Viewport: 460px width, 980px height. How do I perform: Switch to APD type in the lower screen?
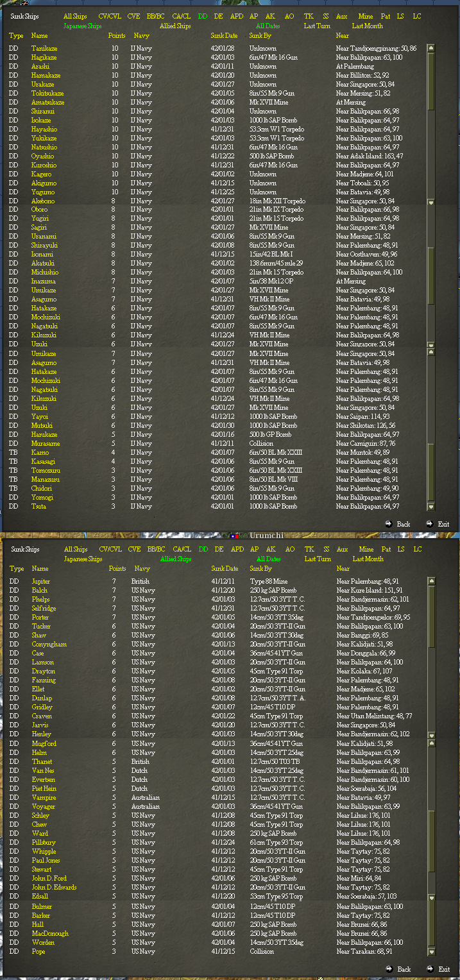pyautogui.click(x=237, y=549)
